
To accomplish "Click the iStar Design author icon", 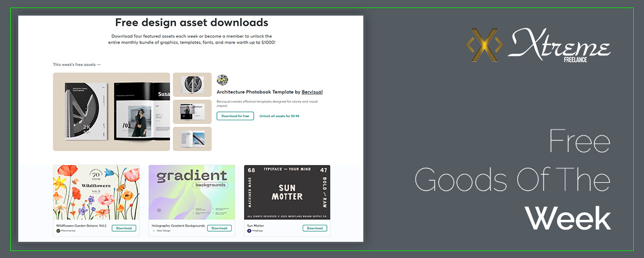I will tap(154, 231).
